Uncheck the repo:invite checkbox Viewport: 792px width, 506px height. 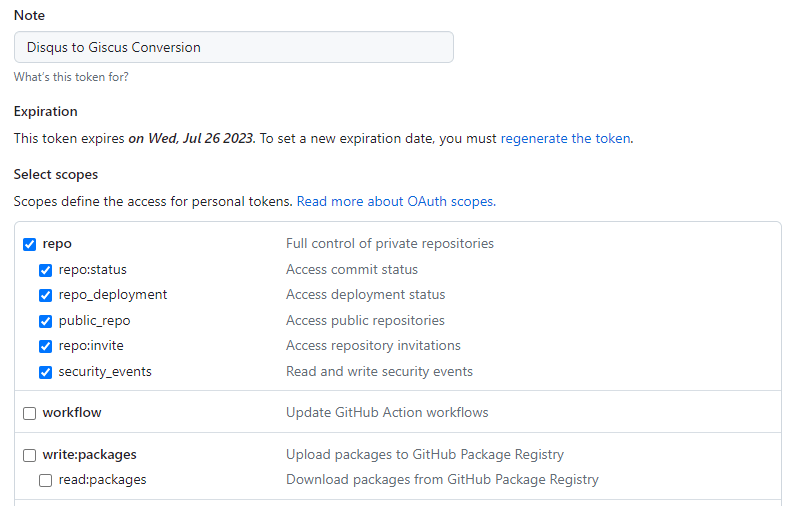point(45,346)
